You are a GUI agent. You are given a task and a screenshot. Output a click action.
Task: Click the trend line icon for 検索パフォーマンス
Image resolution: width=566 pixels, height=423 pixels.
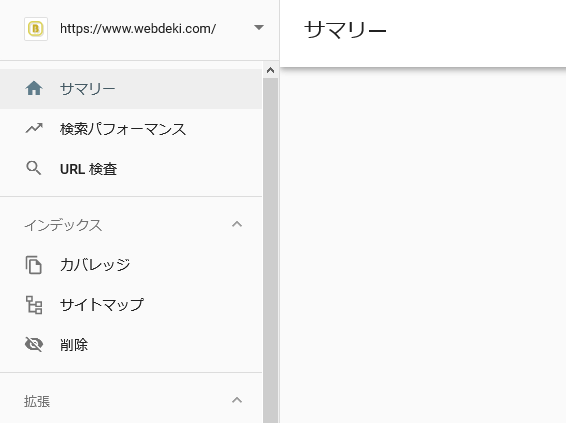(x=34, y=128)
